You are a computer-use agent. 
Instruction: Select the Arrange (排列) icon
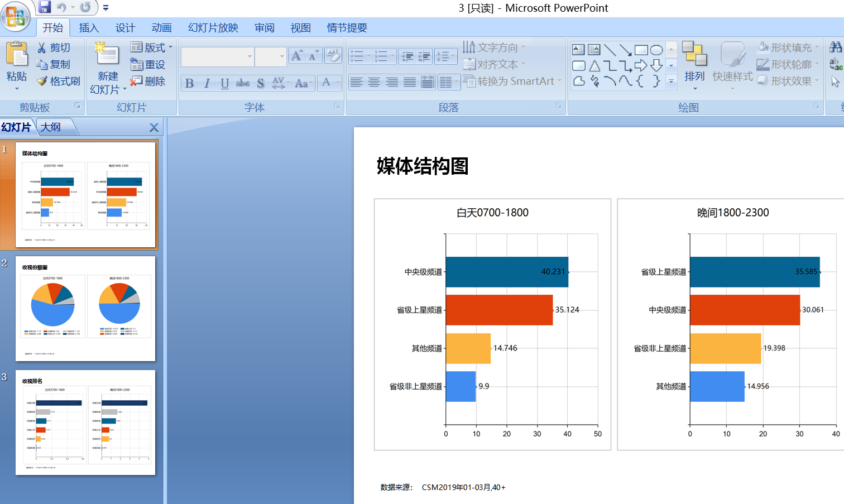coord(694,55)
